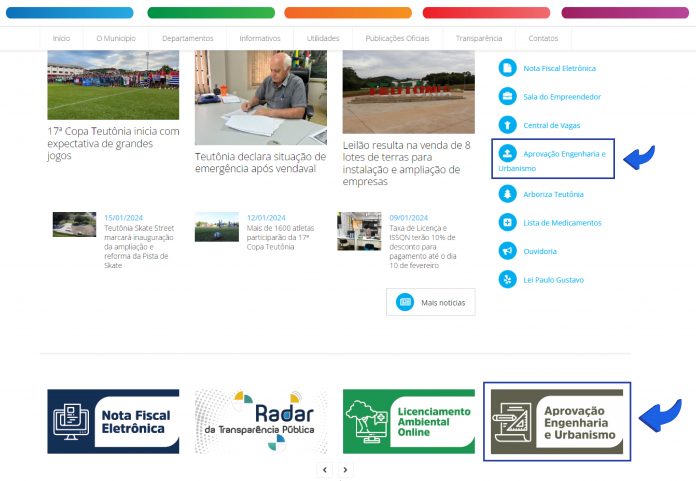
Task: Open the Teutônia emergência após vendaval headline
Action: (x=260, y=163)
